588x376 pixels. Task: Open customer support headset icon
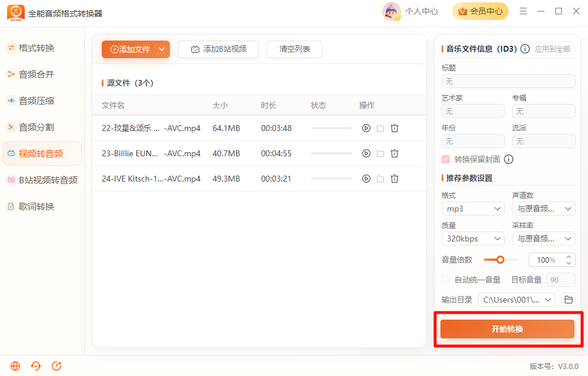[36, 366]
